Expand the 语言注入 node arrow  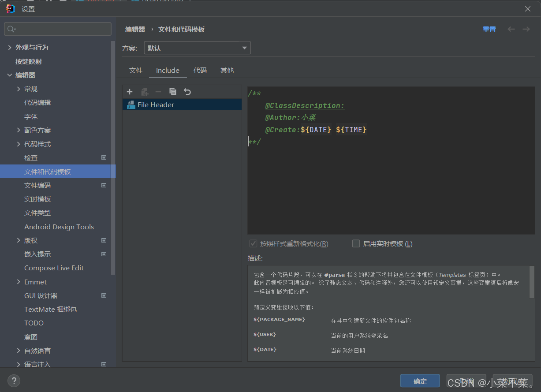[x=19, y=364]
